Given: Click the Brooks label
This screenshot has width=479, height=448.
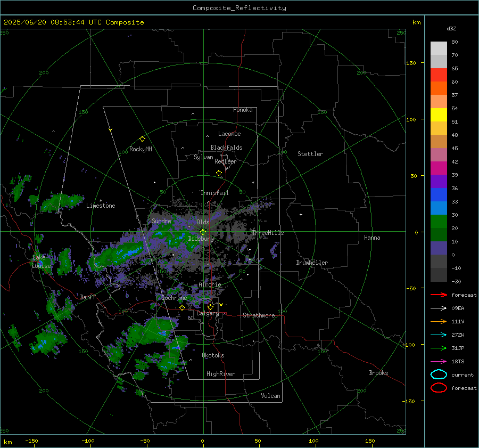Looking at the screenshot, I should pos(378,373).
